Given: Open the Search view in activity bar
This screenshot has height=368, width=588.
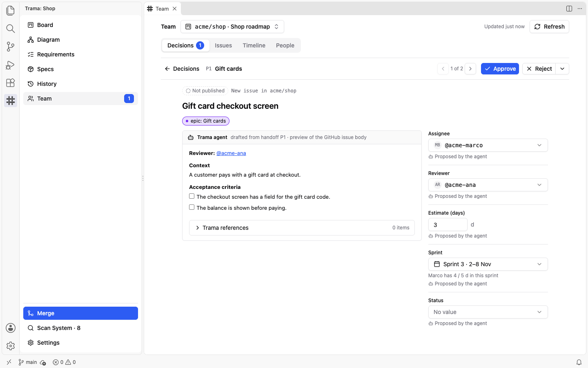Looking at the screenshot, I should click(x=11, y=28).
